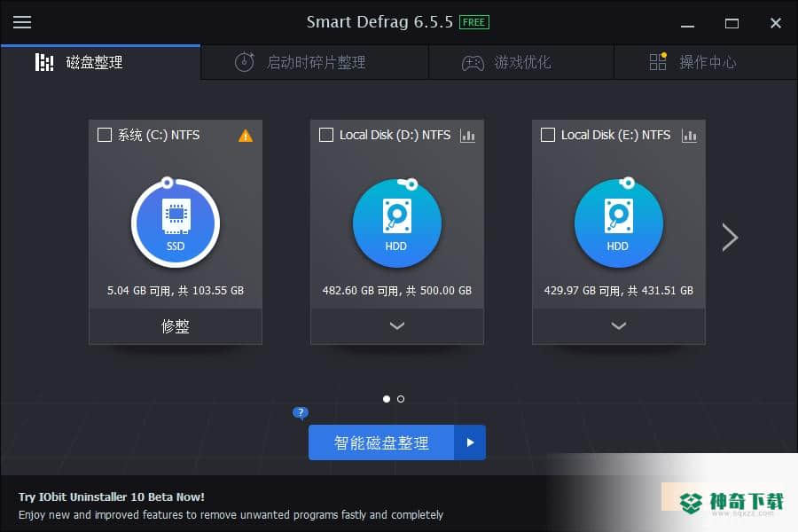Image resolution: width=798 pixels, height=532 pixels.
Task: Close the Smart Defrag window
Action: click(x=776, y=23)
